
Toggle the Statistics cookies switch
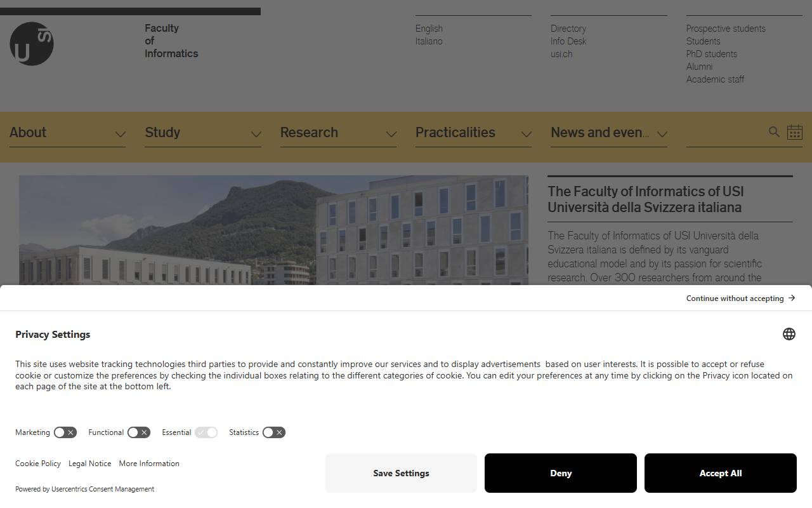[274, 432]
